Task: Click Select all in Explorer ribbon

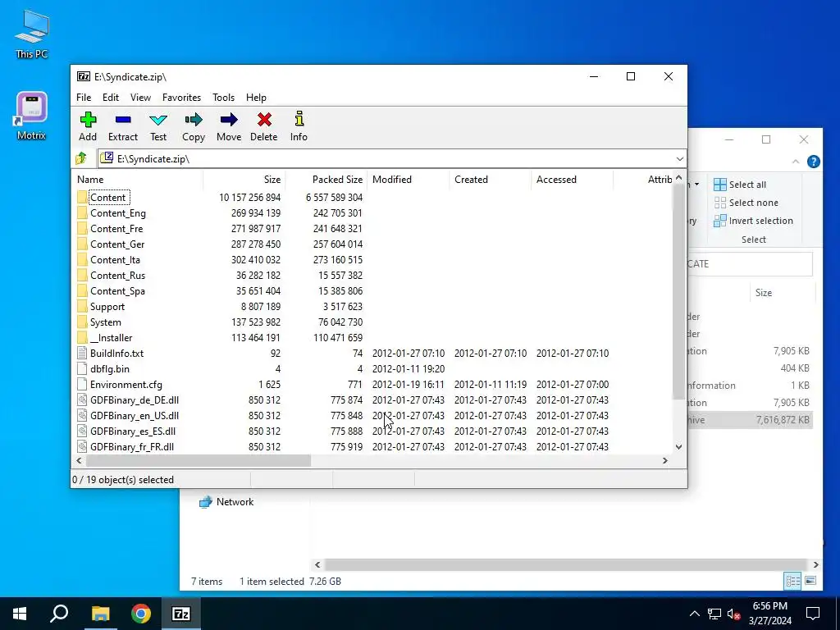Action: tap(740, 185)
